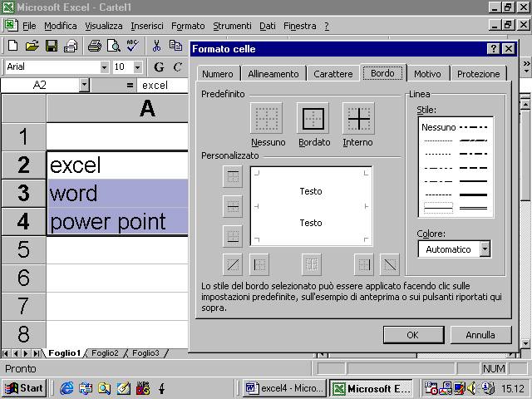Open the Dati menu
532x399 pixels.
click(268, 26)
